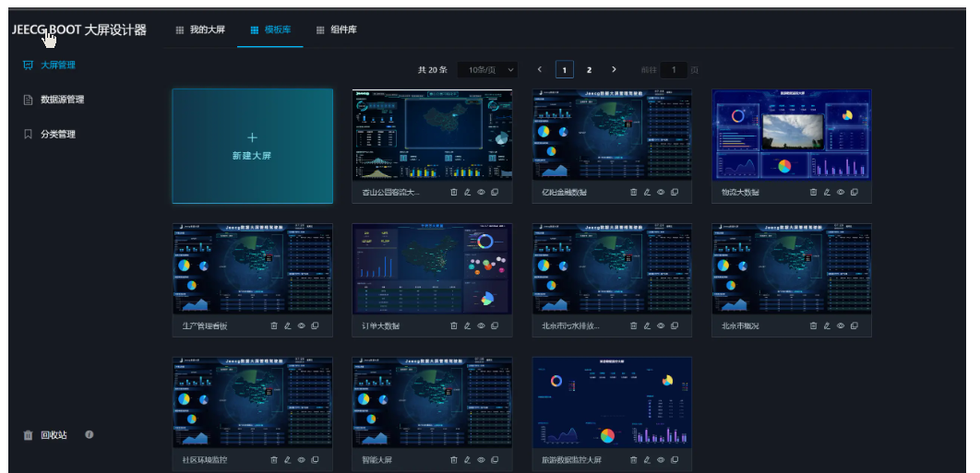Delete the 北京市概况 template
This screenshot has height=473, width=980.
[x=813, y=325]
